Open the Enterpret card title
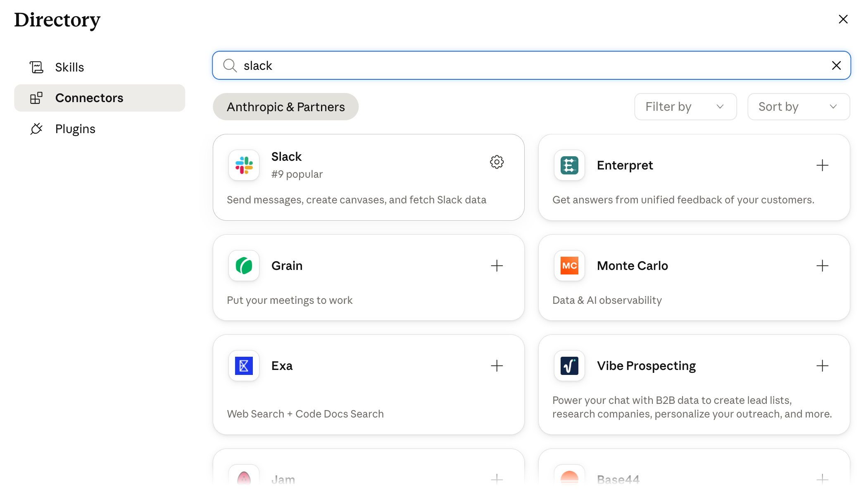 pos(625,165)
